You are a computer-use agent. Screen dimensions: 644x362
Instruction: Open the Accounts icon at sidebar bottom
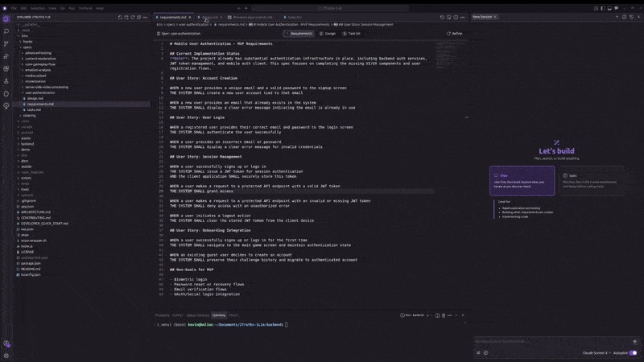(6, 344)
